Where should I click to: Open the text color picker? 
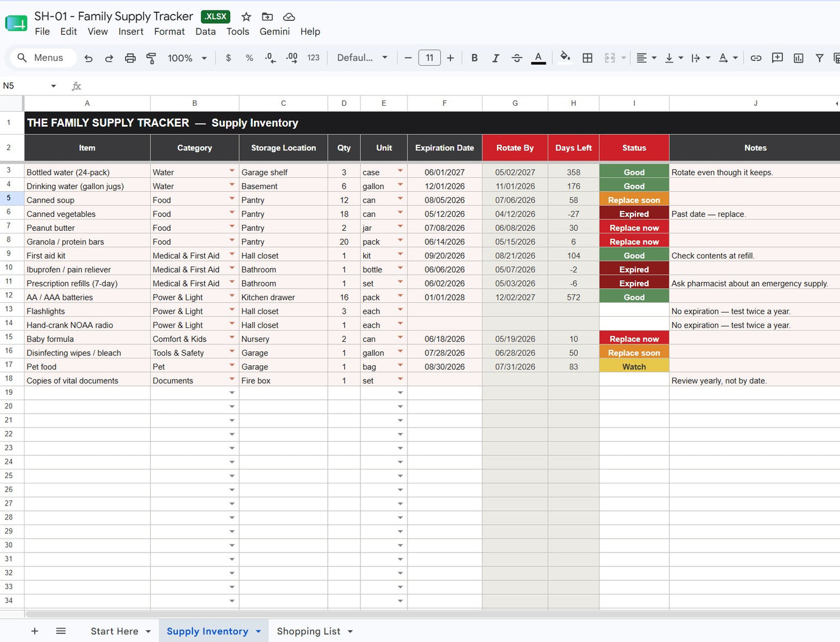[x=538, y=58]
